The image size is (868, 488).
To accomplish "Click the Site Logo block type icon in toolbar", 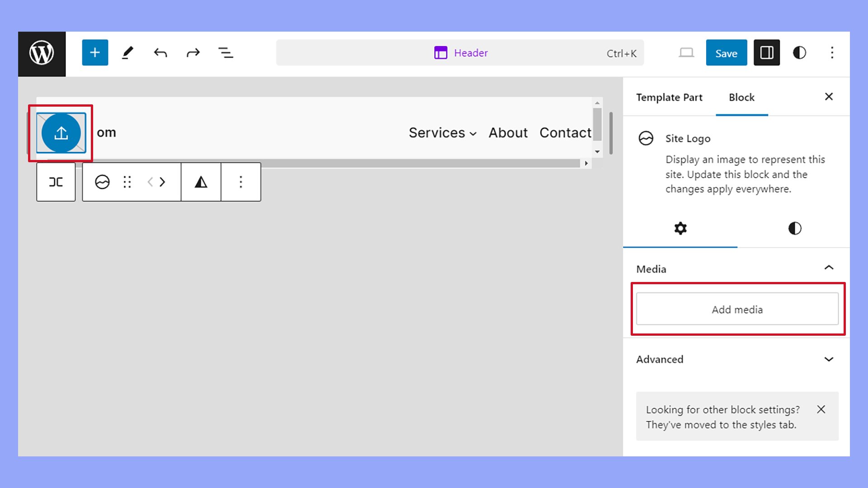I will tap(102, 182).
